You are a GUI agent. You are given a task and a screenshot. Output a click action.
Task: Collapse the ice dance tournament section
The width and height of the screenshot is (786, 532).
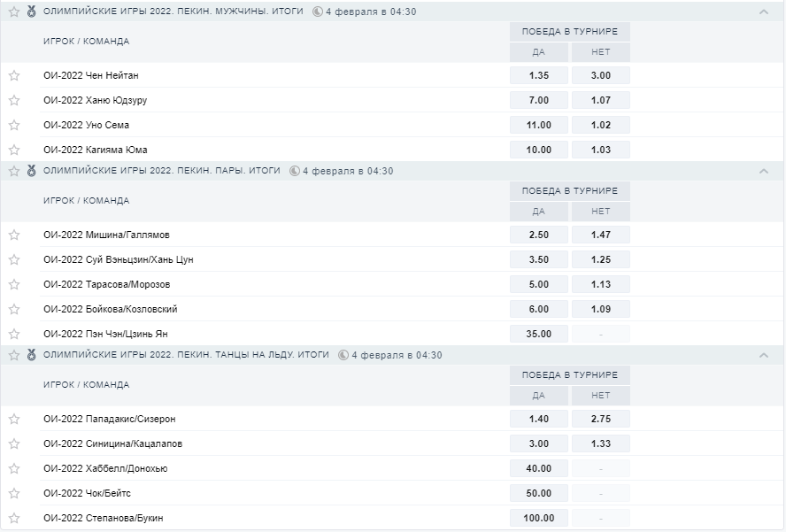pos(764,356)
